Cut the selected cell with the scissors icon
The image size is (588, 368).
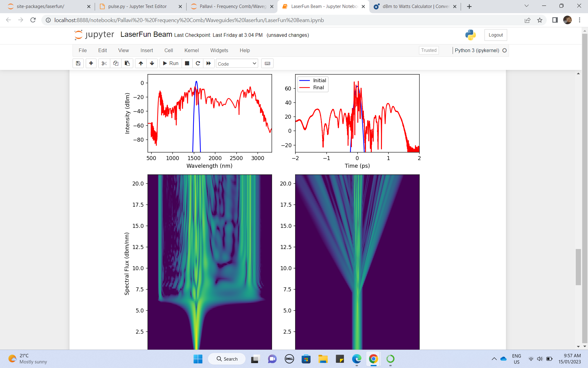click(104, 63)
